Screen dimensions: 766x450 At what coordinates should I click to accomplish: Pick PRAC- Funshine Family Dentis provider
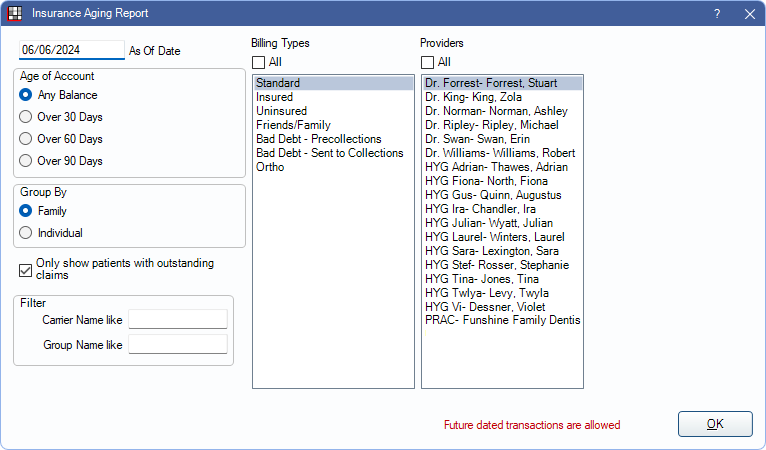502,320
